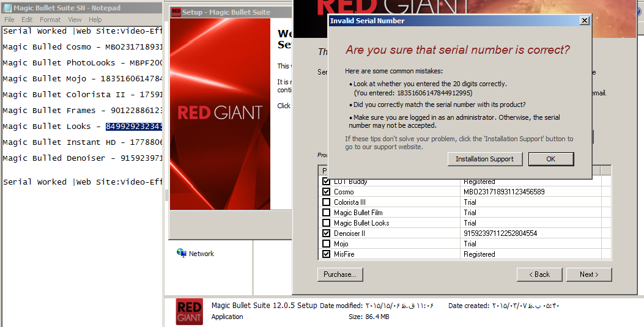Click the 86.4 MB size value
644x327 pixels.
coord(377,317)
